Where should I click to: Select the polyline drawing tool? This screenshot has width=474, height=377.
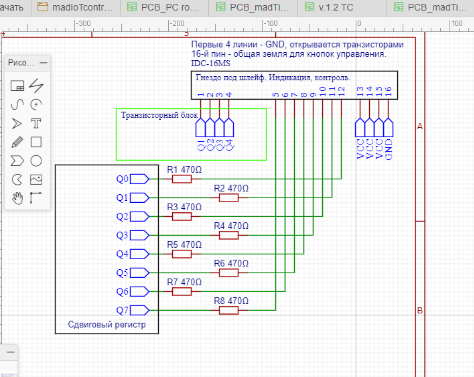pos(36,86)
